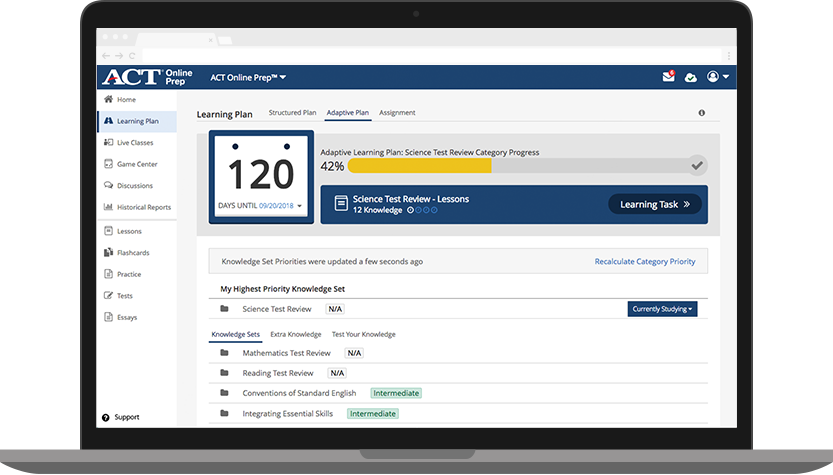
Task: Open the Mathematics Test Review set
Action: point(286,353)
